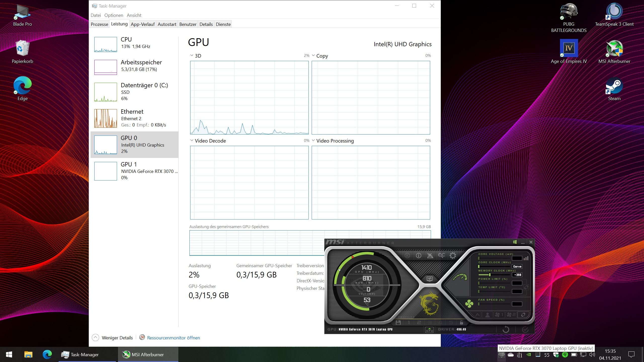Click Memory Clock '+398' value field

517,275
